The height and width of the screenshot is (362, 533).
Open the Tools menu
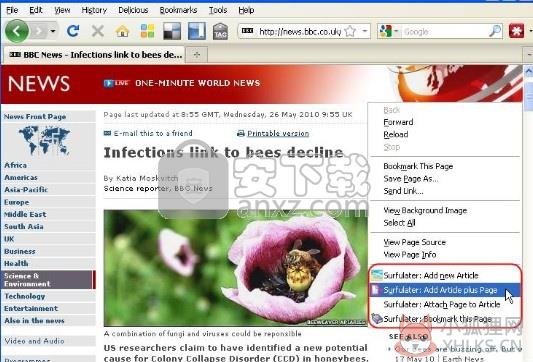tap(218, 10)
